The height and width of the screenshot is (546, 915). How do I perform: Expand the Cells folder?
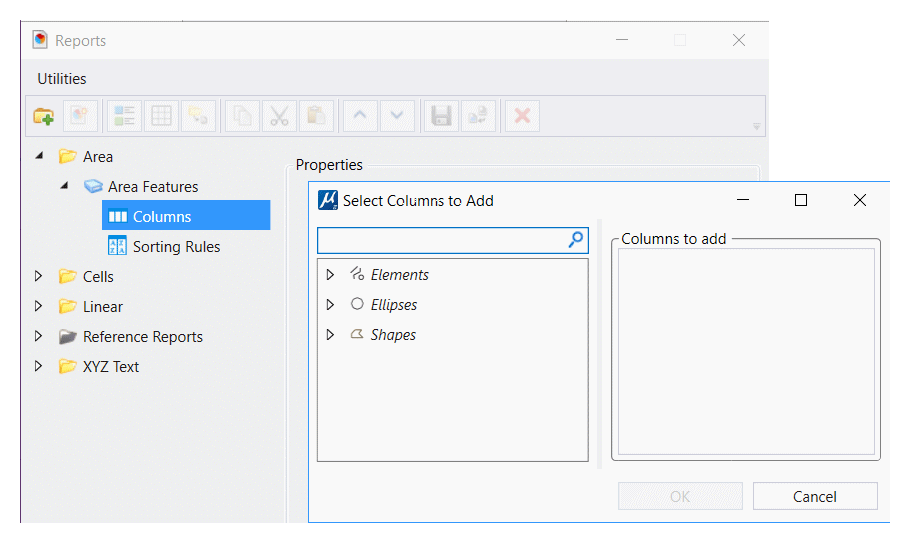click(39, 277)
